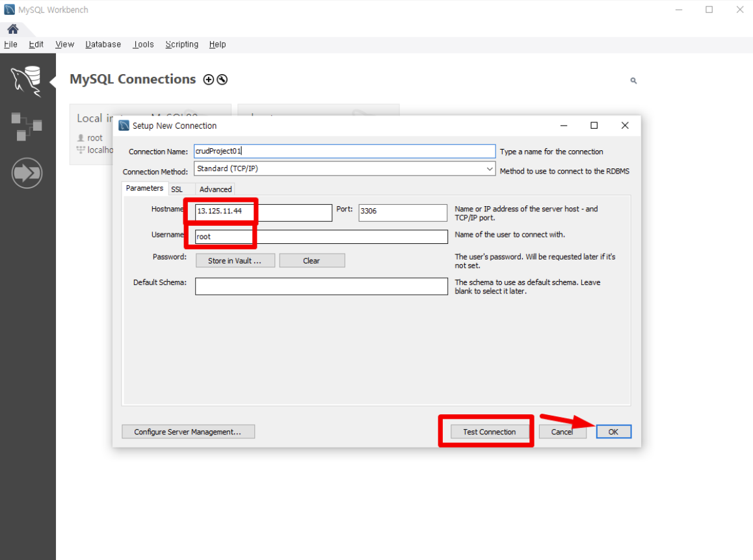Click the Setup New Connection dialog icon
The width and height of the screenshot is (753, 560).
(x=124, y=126)
